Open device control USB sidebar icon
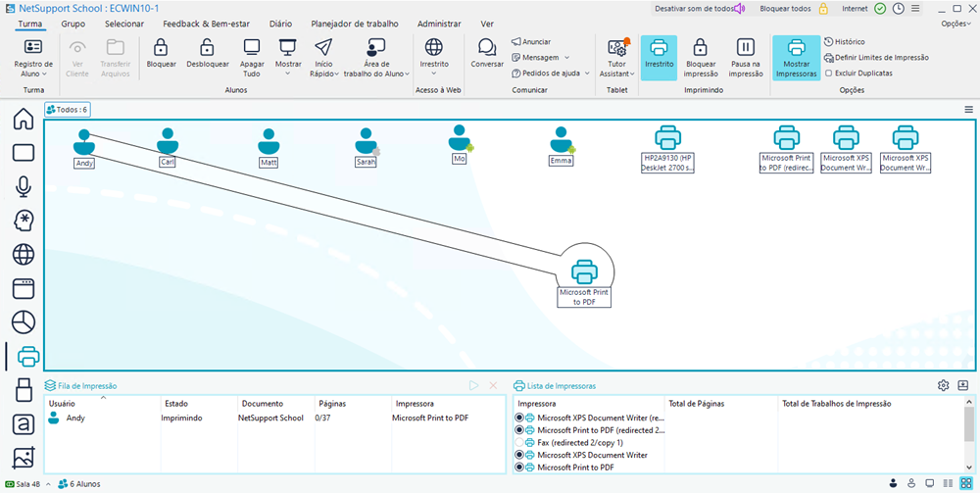Image resolution: width=980 pixels, height=493 pixels. pyautogui.click(x=24, y=390)
